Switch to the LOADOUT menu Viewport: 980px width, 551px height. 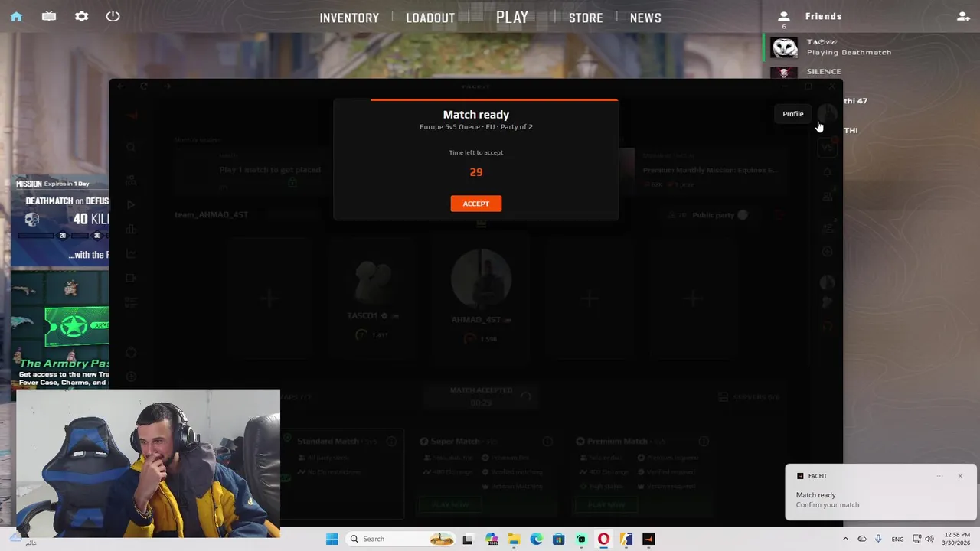pyautogui.click(x=430, y=18)
